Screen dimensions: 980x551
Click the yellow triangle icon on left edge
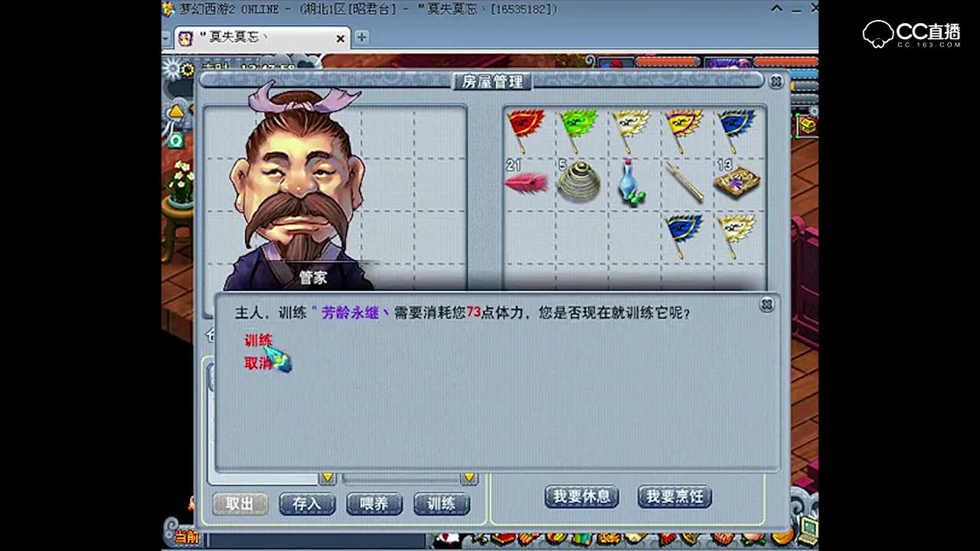tap(176, 112)
